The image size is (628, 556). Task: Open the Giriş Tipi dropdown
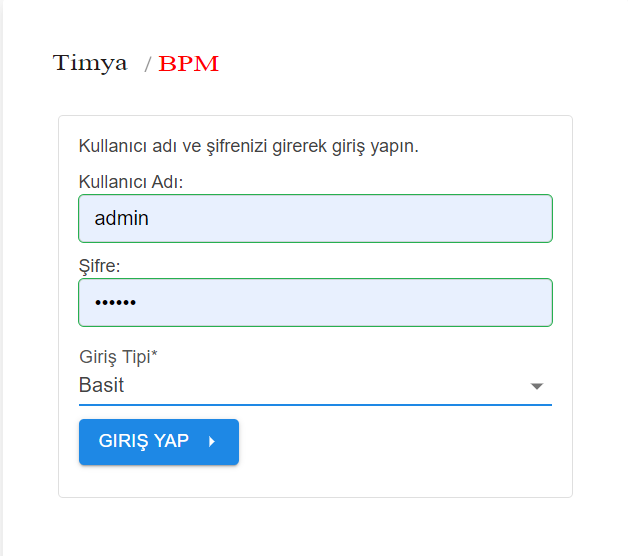click(x=315, y=385)
